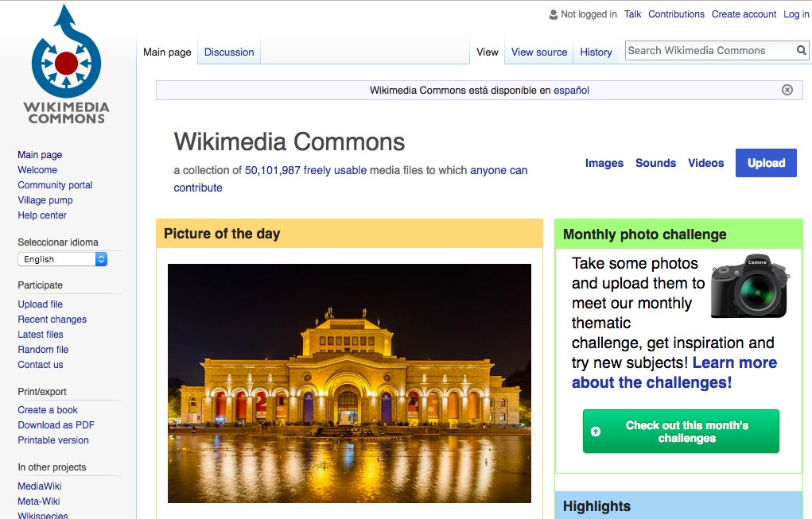812x519 pixels.
Task: Click the plus icon on the challenges button
Action: (595, 430)
